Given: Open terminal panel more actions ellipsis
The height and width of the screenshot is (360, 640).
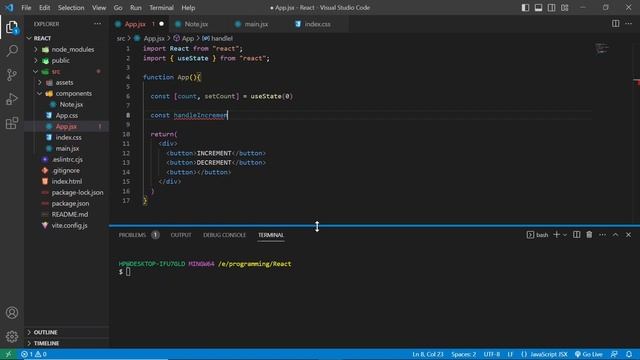Looking at the screenshot, I should pos(602,235).
